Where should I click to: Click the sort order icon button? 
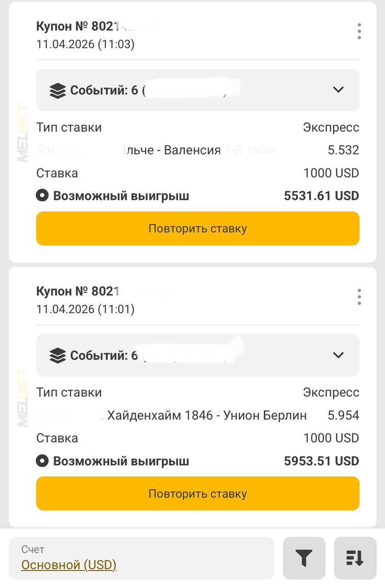click(354, 558)
